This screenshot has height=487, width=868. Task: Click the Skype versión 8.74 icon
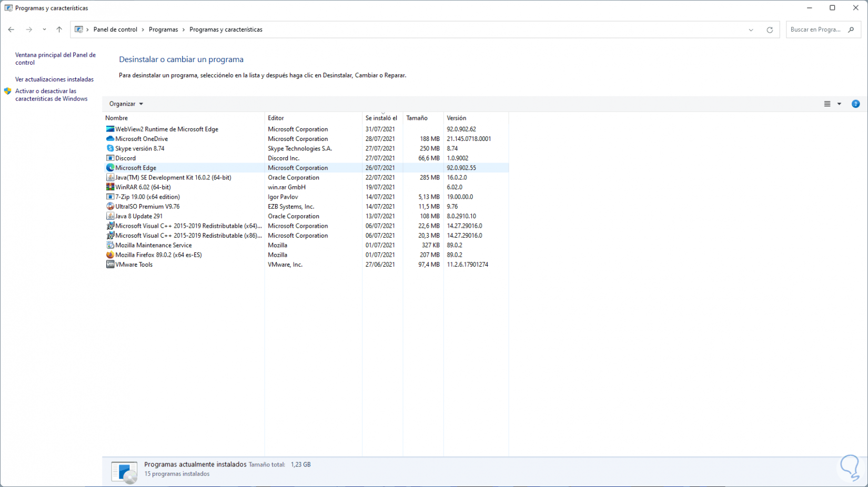110,148
